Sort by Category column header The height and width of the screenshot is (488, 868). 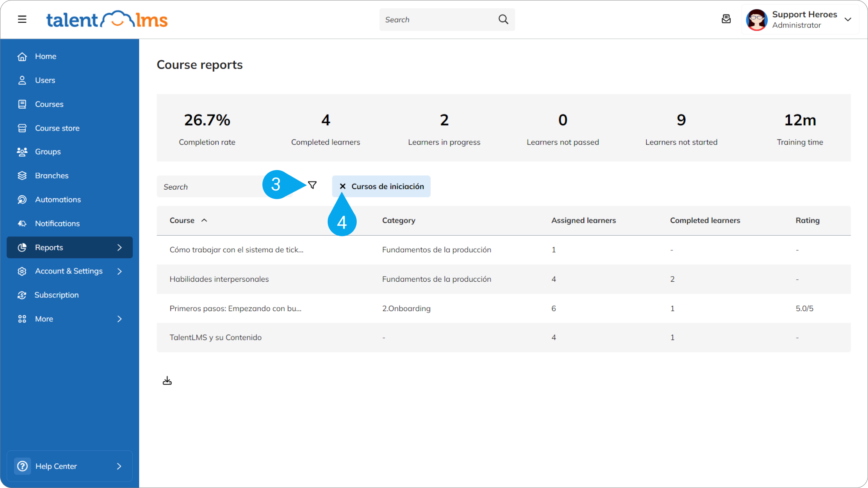pyautogui.click(x=399, y=220)
